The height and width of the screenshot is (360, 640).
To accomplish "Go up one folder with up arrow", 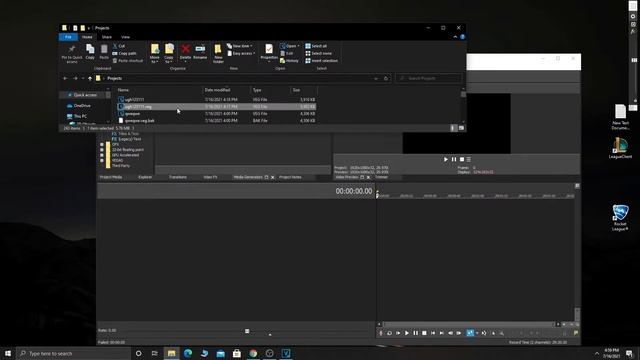I will point(90,78).
